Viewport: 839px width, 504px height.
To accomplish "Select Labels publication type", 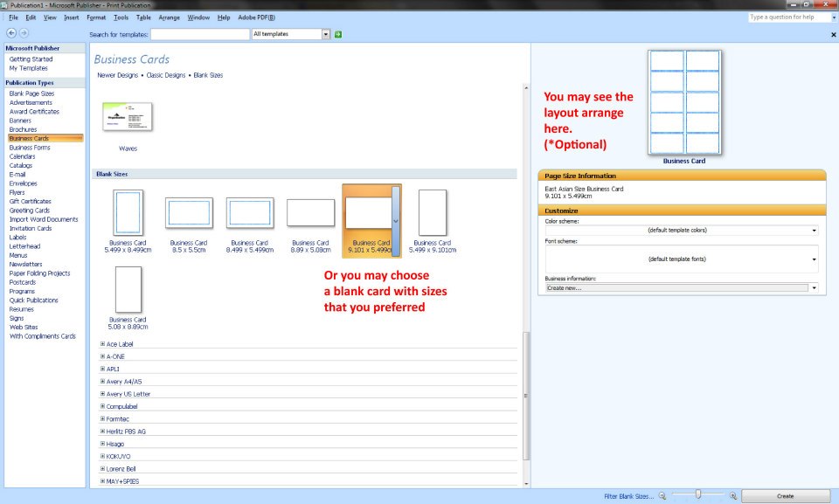I will (x=17, y=238).
